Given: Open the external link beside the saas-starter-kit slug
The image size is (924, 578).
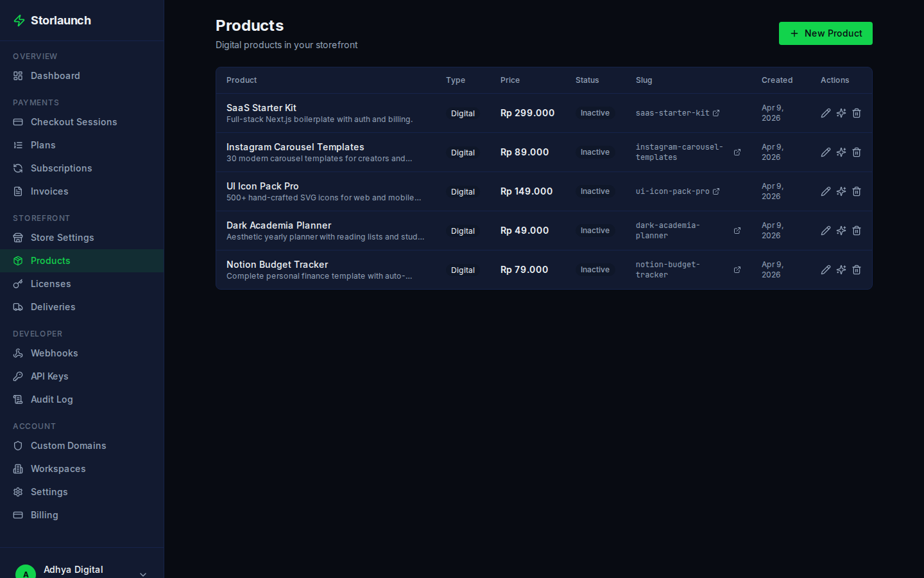Looking at the screenshot, I should click(716, 112).
